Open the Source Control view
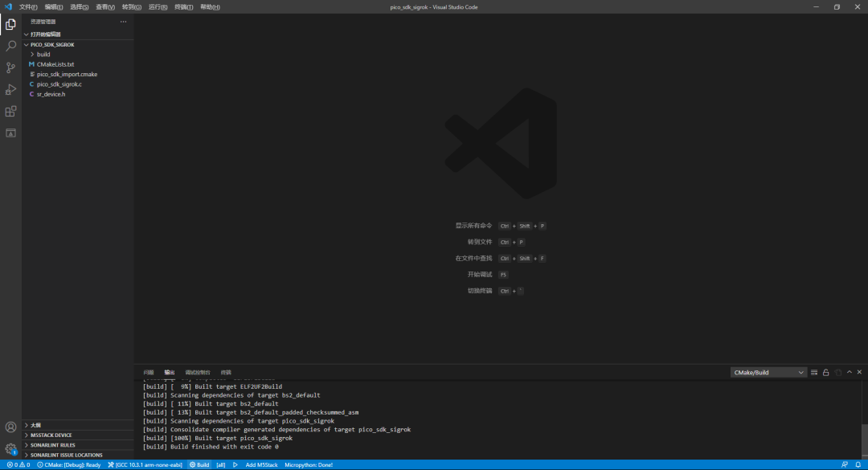The image size is (868, 470). pos(10,67)
